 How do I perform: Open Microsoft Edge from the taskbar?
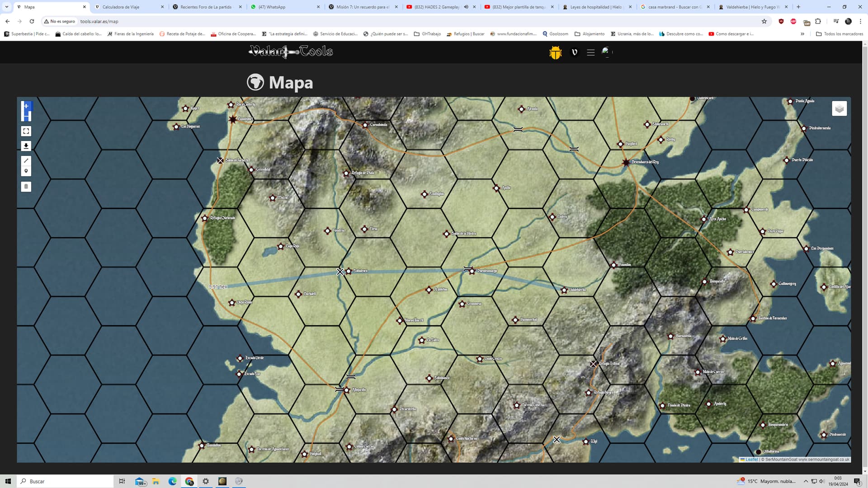(x=172, y=481)
